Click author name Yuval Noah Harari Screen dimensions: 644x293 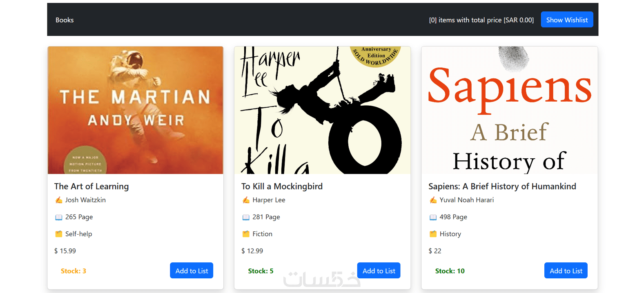(467, 200)
